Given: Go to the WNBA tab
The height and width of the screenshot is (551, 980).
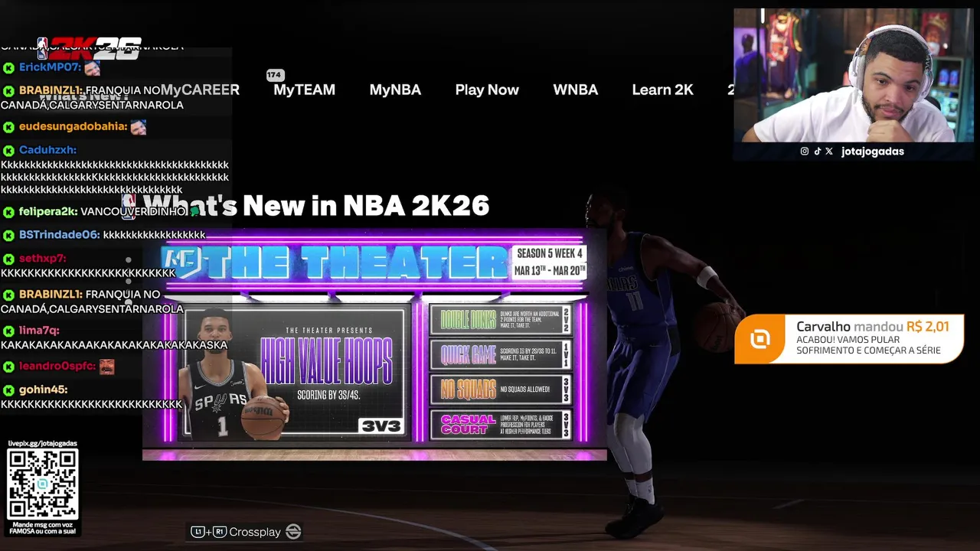Looking at the screenshot, I should tap(576, 90).
